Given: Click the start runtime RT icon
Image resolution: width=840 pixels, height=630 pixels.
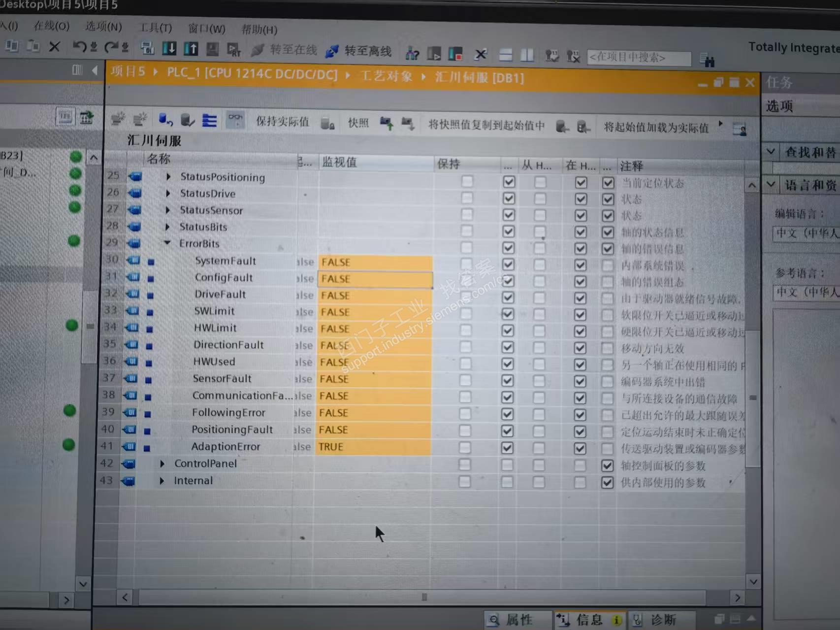Looking at the screenshot, I should pyautogui.click(x=233, y=49).
